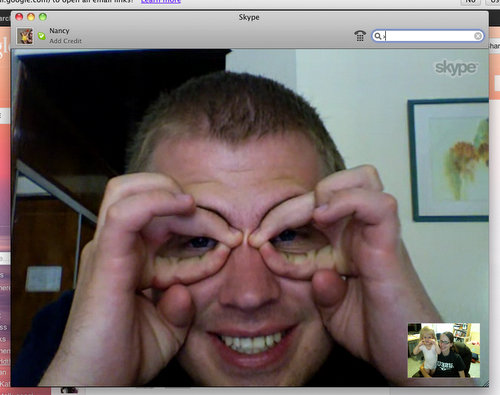Click the Nancy name label
500x395 pixels.
tap(59, 31)
